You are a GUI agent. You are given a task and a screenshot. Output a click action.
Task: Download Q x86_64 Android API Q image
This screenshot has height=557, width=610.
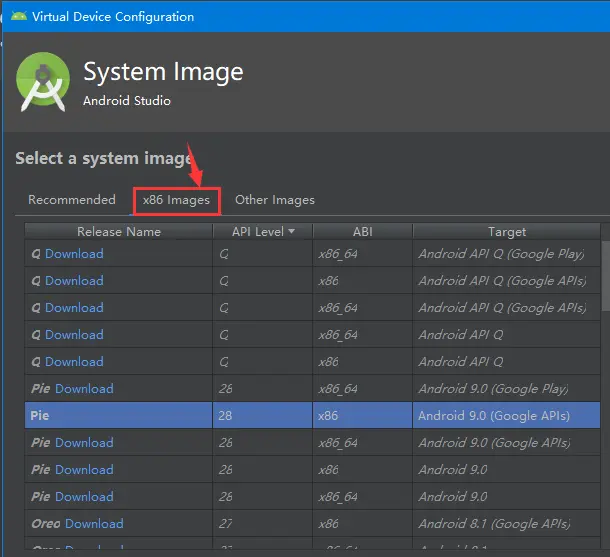[x=74, y=335]
